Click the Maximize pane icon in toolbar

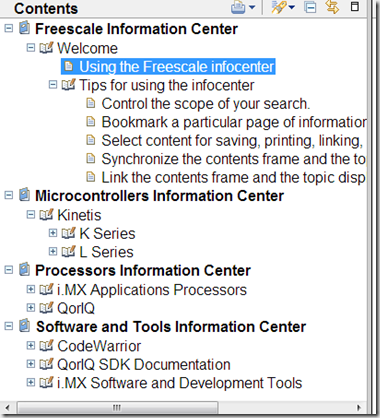pos(355,7)
